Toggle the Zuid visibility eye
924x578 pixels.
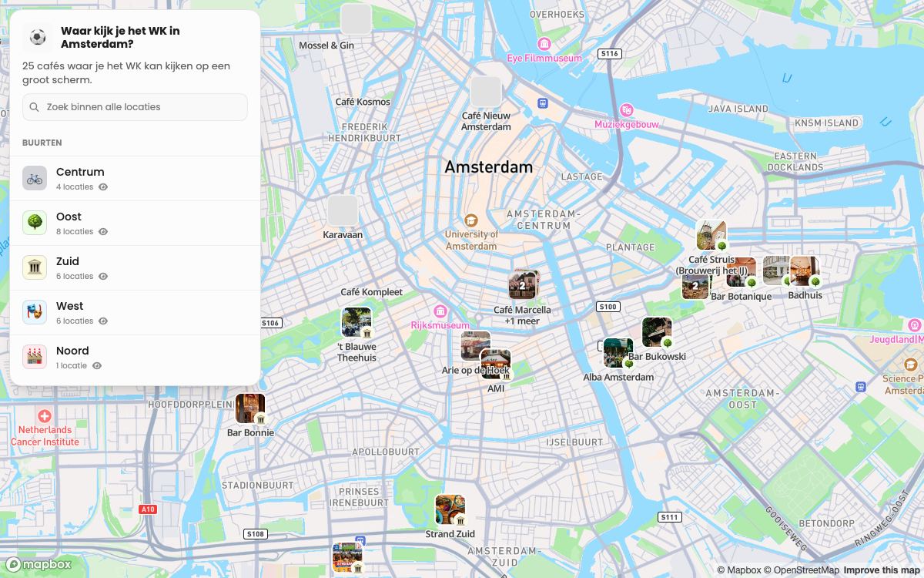tap(103, 277)
